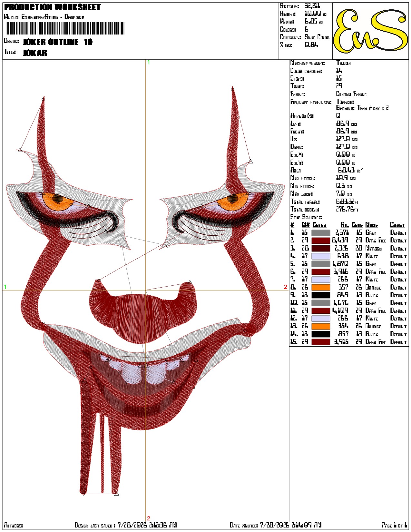The height and width of the screenshot is (532, 411).
Task: Click the 'Color' column header
Action: pos(319,225)
